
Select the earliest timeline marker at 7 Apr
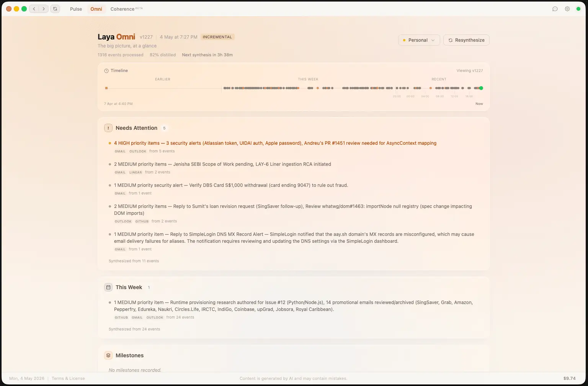pyautogui.click(x=106, y=88)
